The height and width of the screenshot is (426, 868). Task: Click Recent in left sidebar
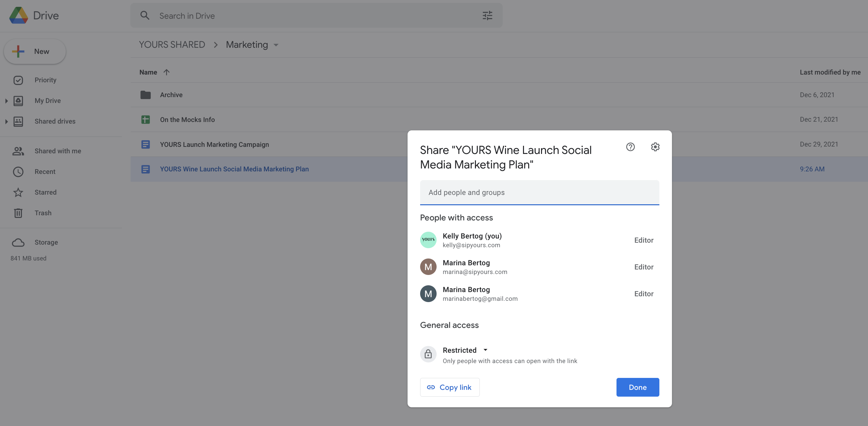point(44,171)
